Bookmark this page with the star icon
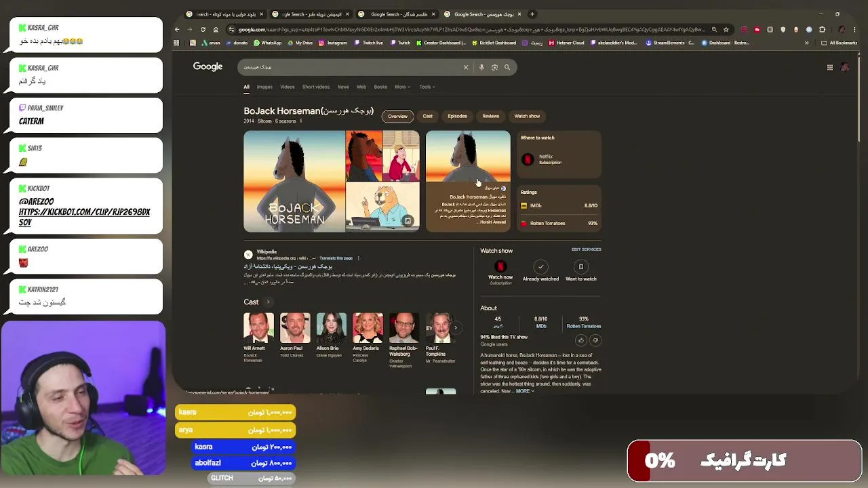 726,29
